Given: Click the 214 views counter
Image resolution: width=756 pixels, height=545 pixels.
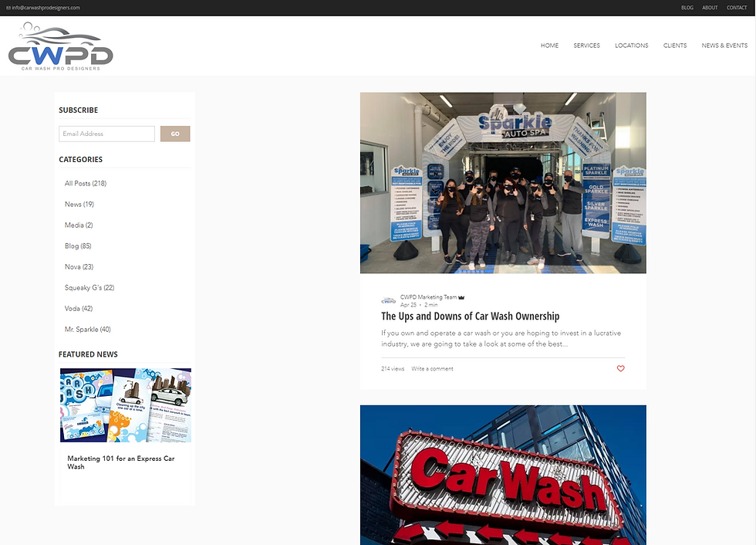Looking at the screenshot, I should click(393, 368).
